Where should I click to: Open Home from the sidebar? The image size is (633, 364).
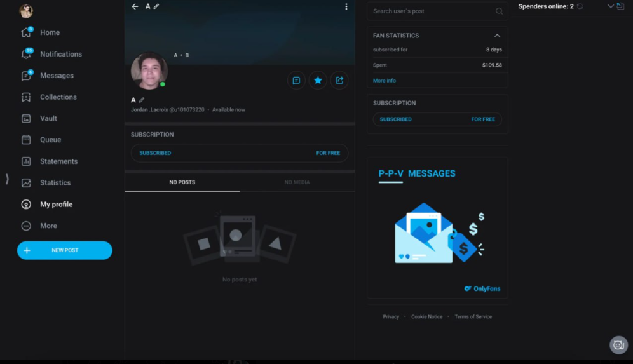pyautogui.click(x=41, y=32)
